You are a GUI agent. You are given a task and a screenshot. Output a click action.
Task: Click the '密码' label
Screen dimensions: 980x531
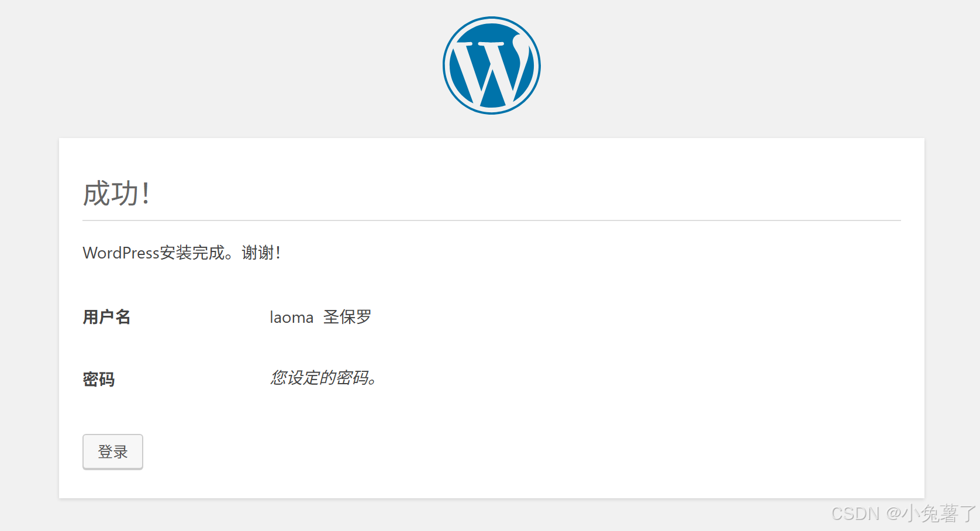click(x=98, y=379)
